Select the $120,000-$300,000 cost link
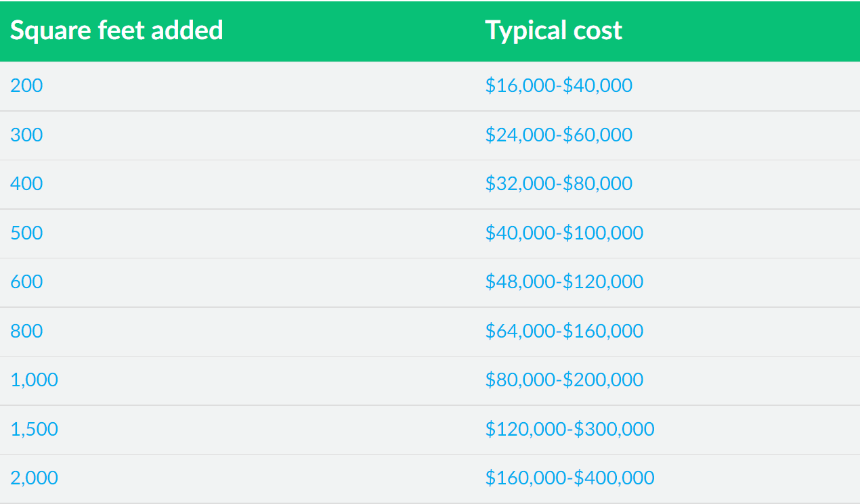The width and height of the screenshot is (860, 504). click(x=569, y=429)
